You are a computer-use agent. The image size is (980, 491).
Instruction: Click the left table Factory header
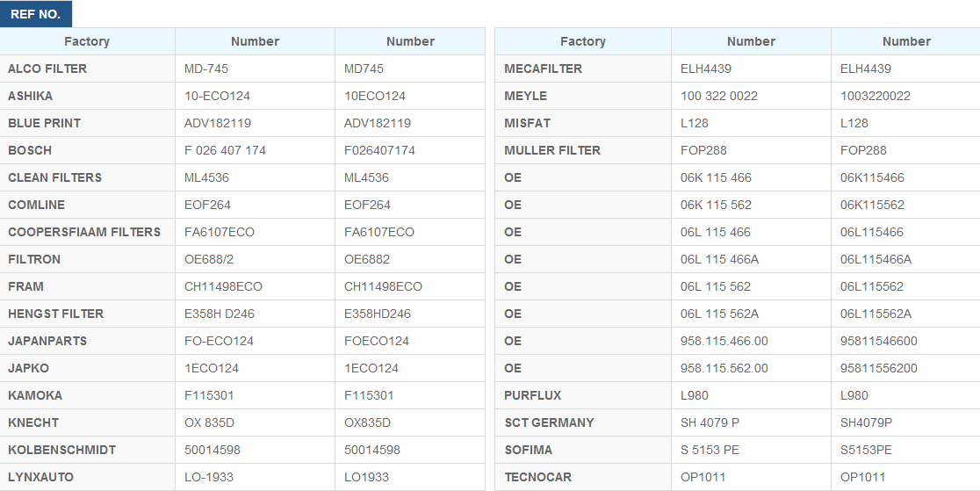tap(87, 41)
